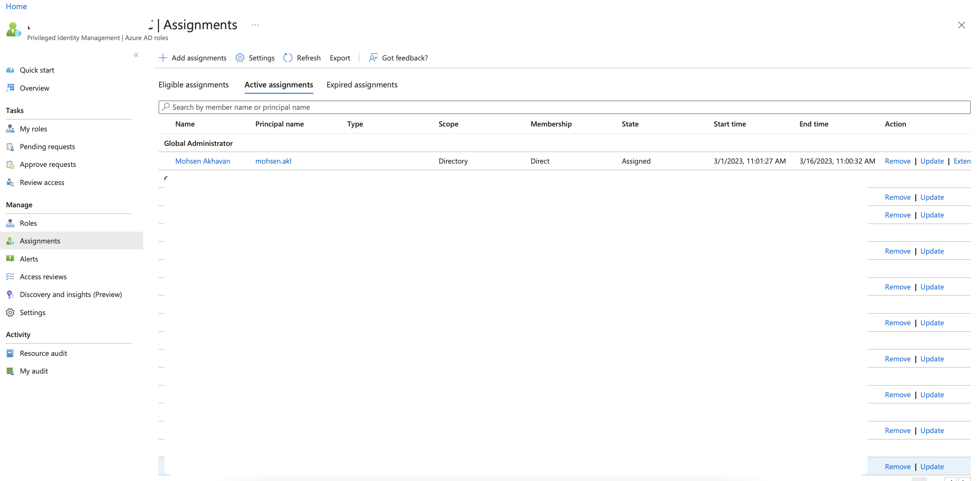Open the Expired assignments tab

pyautogui.click(x=362, y=85)
